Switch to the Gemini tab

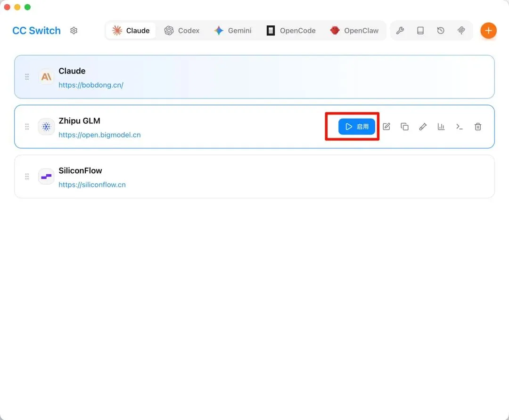(x=233, y=31)
